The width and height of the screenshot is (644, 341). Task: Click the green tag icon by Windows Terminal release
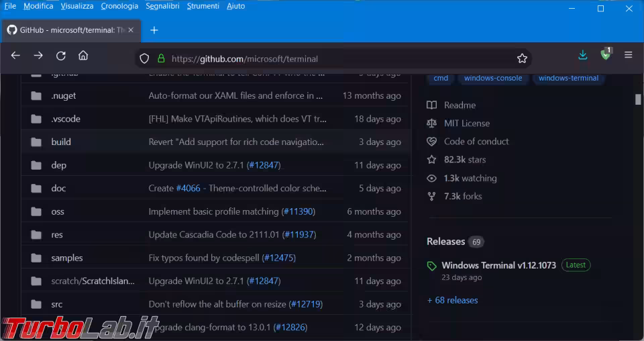coord(431,266)
